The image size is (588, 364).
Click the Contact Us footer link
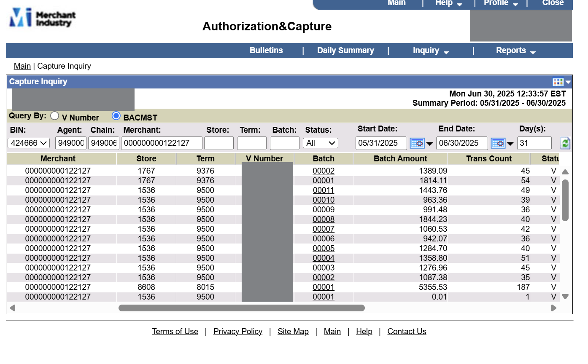pyautogui.click(x=407, y=332)
